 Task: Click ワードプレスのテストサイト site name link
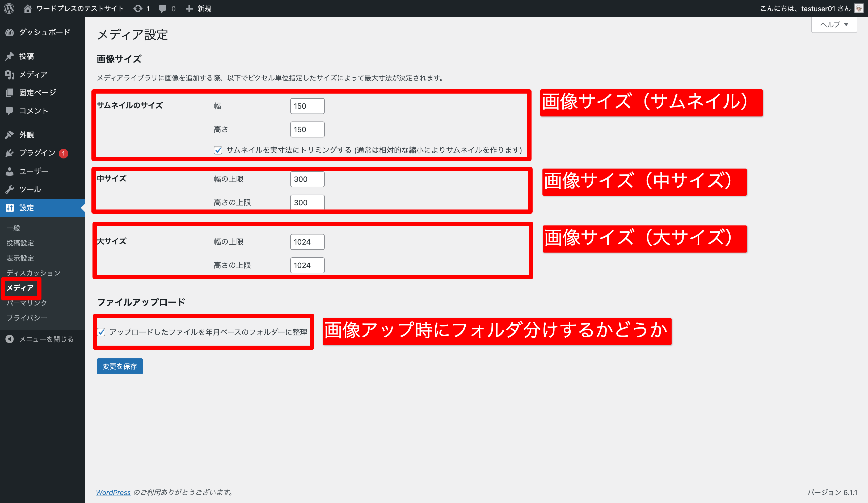pos(80,9)
